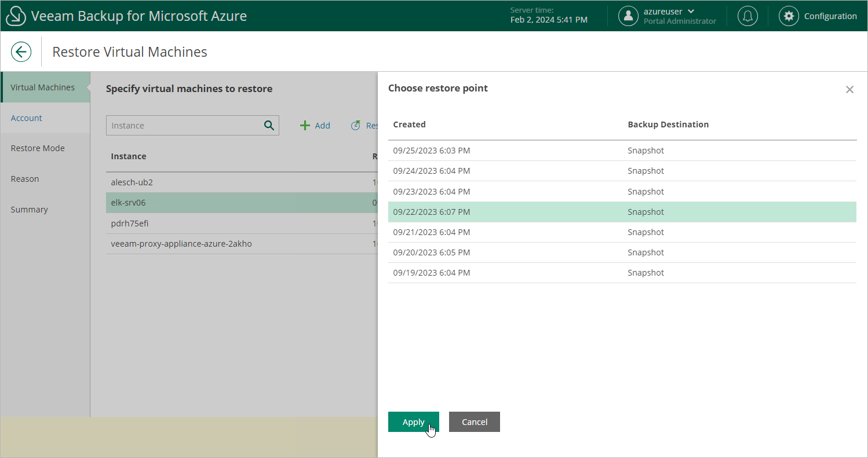Screen dimensions: 868x458
Task: Open the Reason step
Action: [45, 179]
